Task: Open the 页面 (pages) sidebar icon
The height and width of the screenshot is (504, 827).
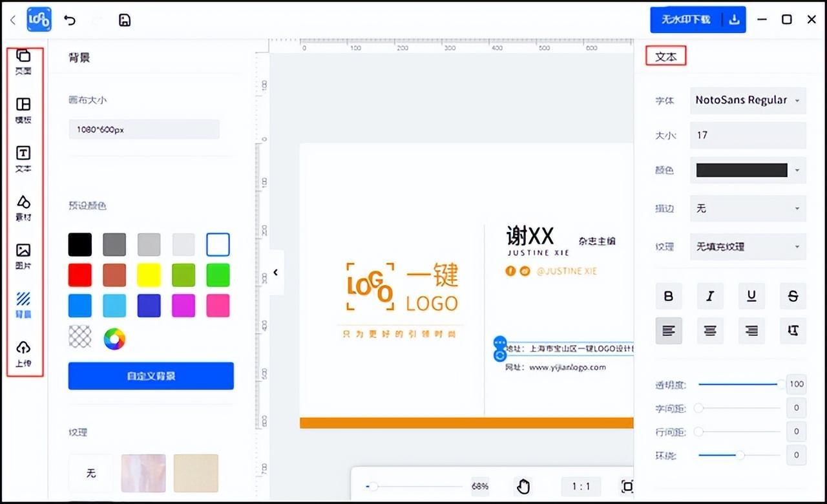Action: click(23, 62)
